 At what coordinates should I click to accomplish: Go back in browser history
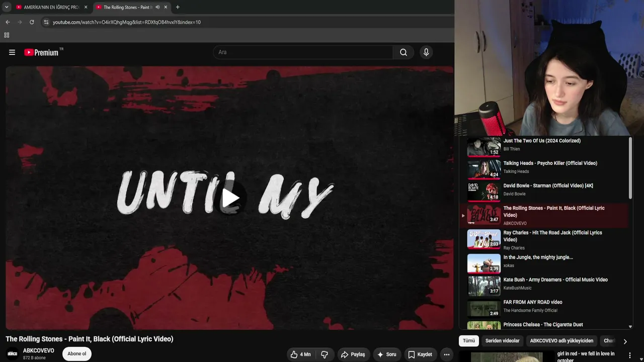coord(8,22)
